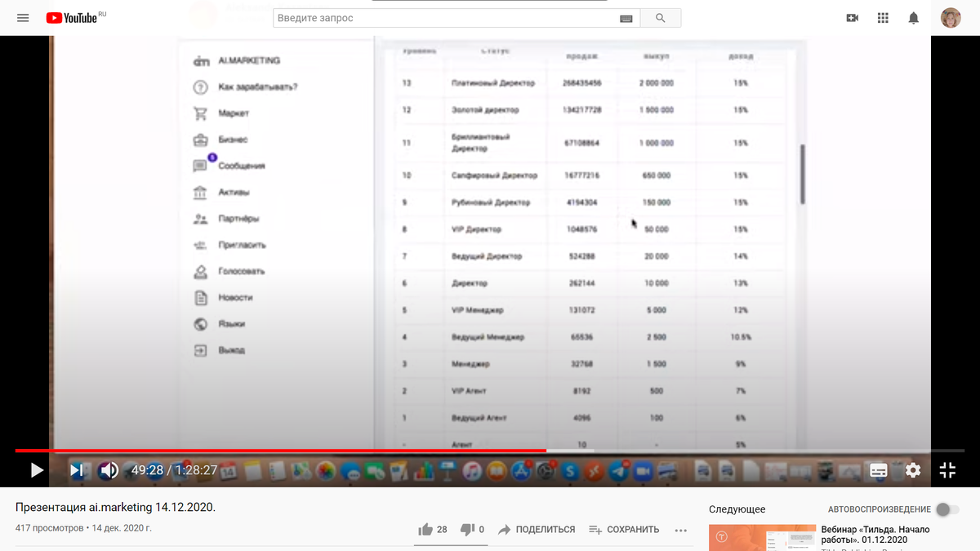The width and height of the screenshot is (980, 551).
Task: Open the on-screen keyboard in search box
Action: pyautogui.click(x=626, y=18)
